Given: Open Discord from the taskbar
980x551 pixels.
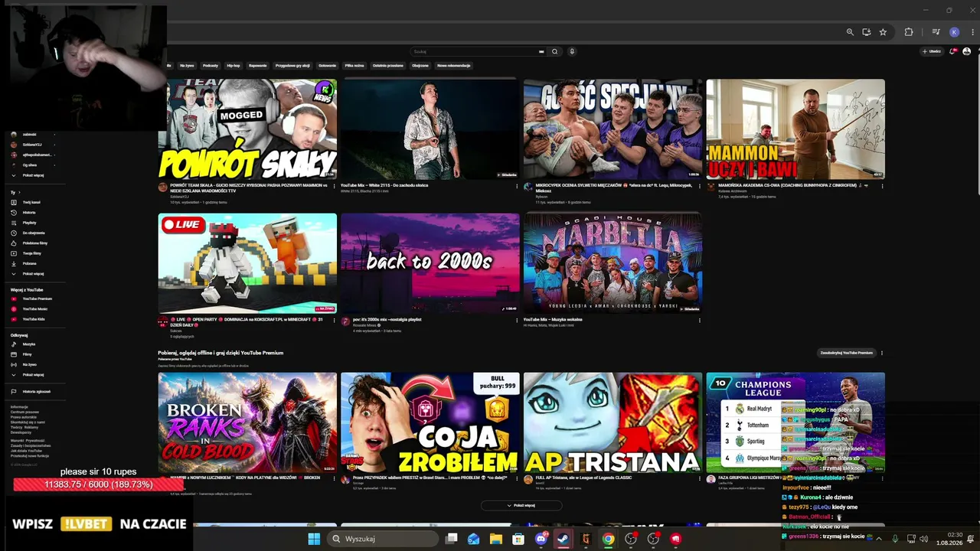Looking at the screenshot, I should (x=541, y=539).
